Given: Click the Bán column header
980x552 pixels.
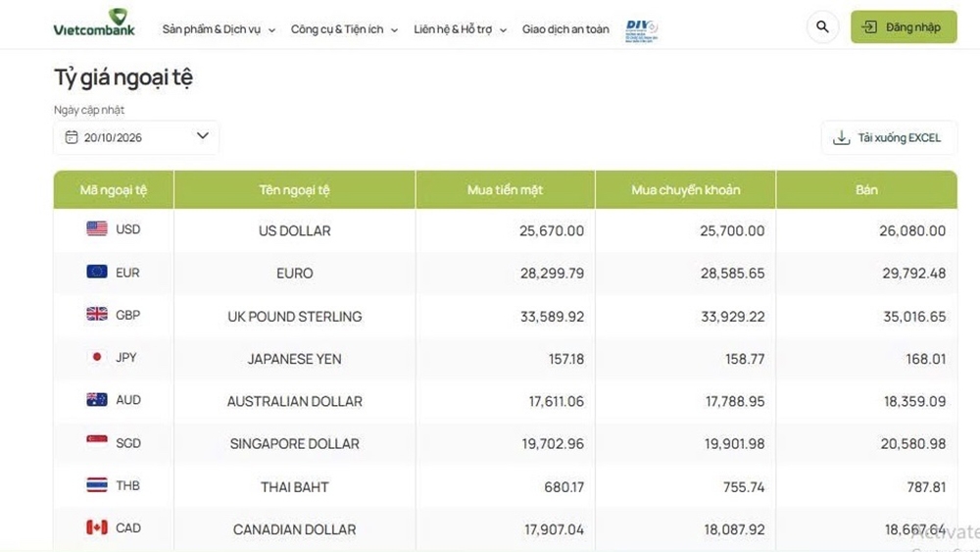Looking at the screenshot, I should click(x=867, y=190).
